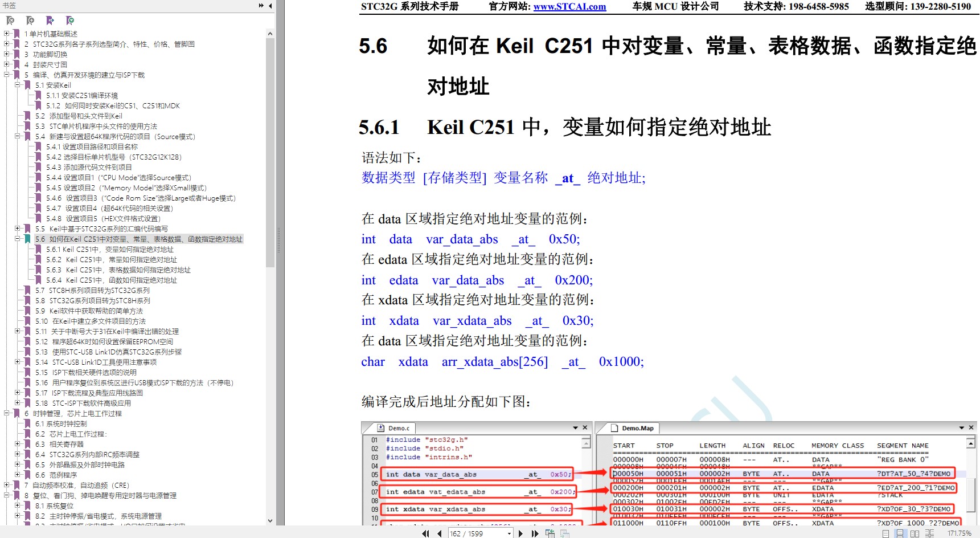Collapse chapter 5 编译、仿真开发环境
Screen dimensions: 980x538
(7, 75)
